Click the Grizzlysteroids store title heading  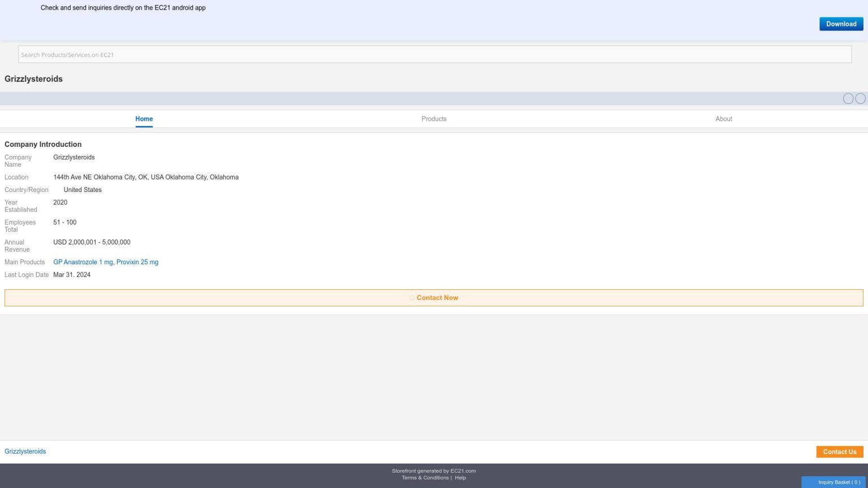(x=33, y=79)
